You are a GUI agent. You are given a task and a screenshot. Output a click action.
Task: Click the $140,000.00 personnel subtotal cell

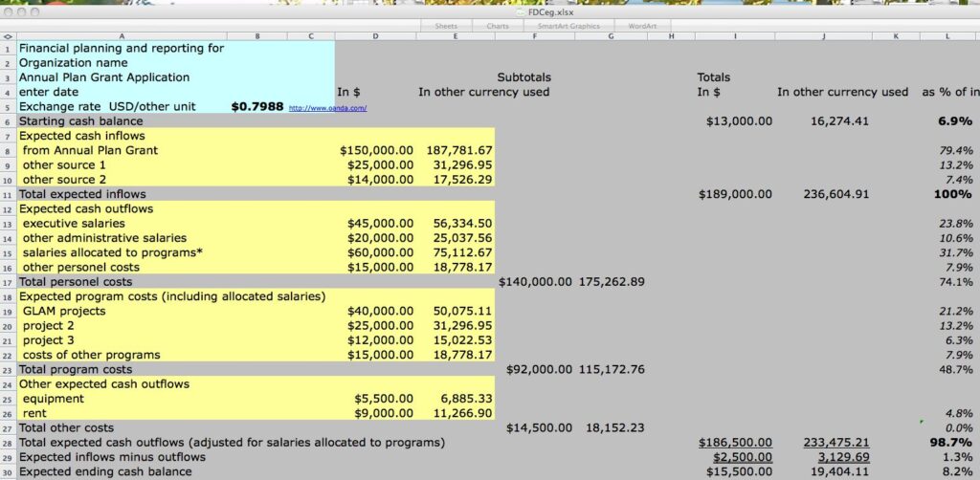(535, 282)
